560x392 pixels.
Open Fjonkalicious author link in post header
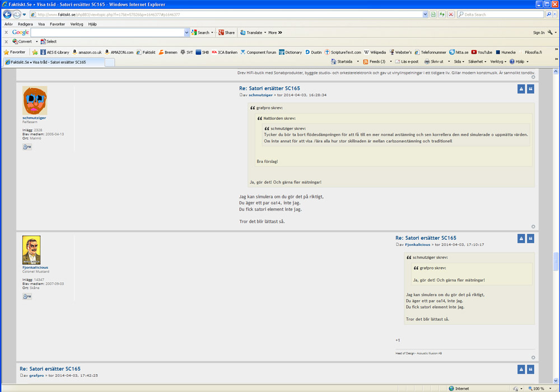(x=418, y=245)
